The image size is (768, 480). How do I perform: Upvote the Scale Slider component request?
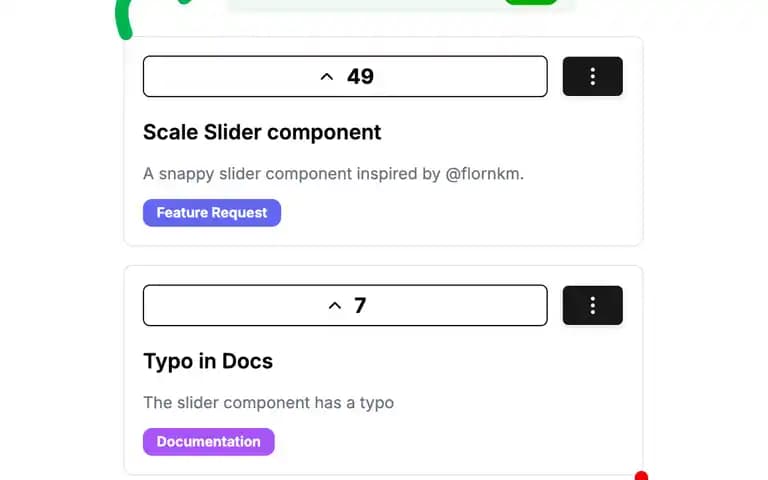point(345,76)
